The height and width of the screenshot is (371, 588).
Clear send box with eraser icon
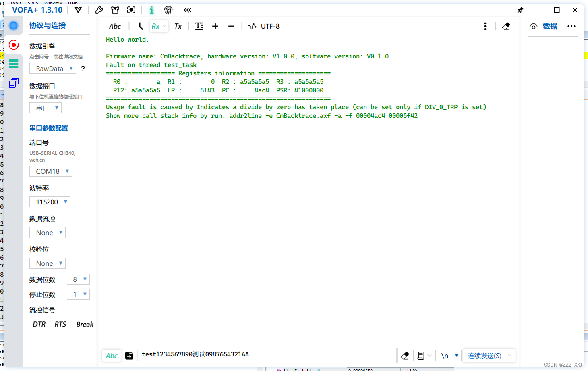click(x=405, y=356)
